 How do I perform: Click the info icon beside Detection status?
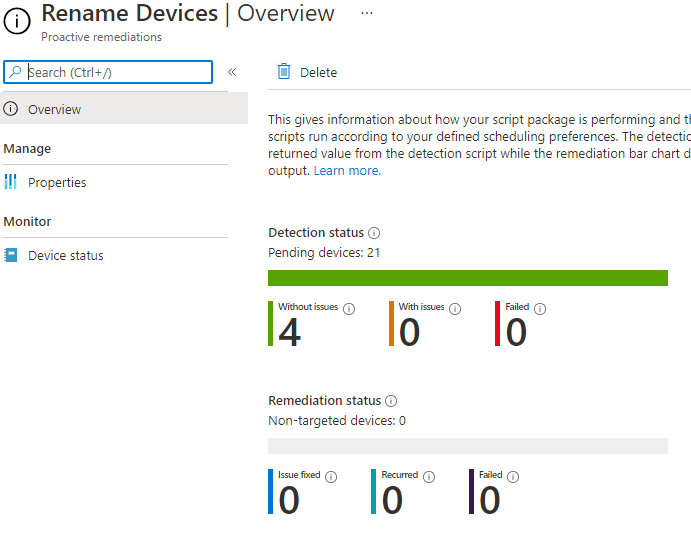375,233
